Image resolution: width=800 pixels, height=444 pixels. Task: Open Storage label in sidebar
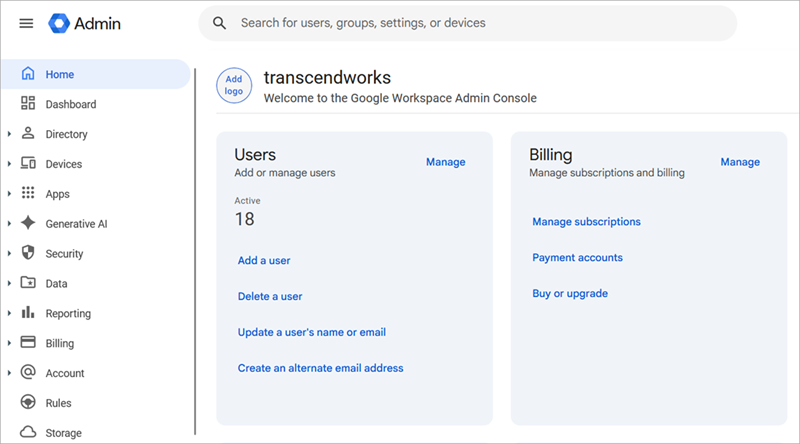(x=63, y=433)
